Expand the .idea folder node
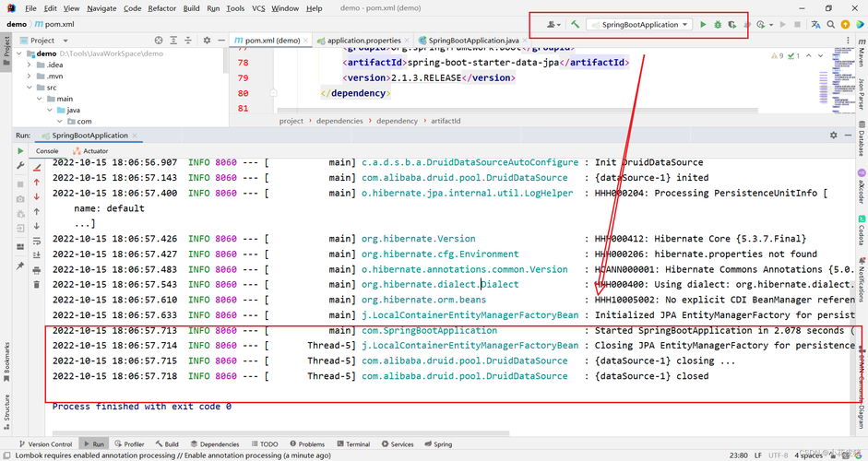 click(30, 65)
